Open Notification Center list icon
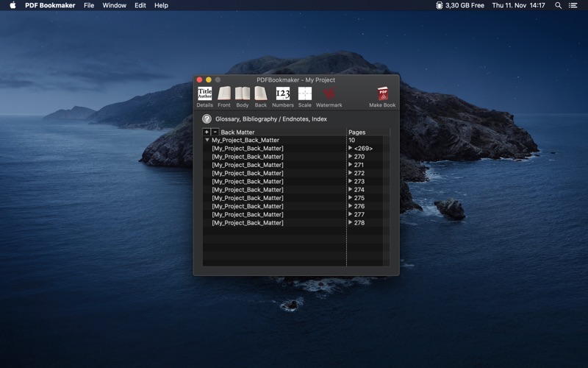588x368 pixels. tap(573, 5)
